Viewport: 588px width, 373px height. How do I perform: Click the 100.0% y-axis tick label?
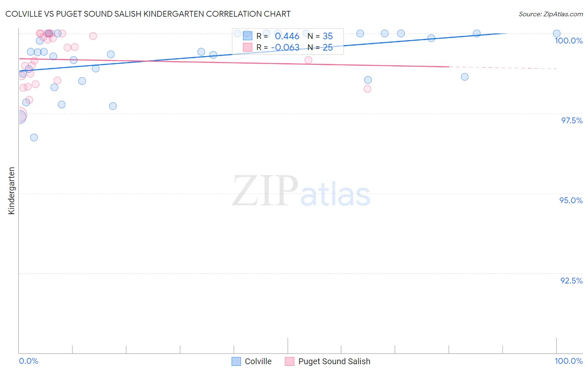pos(569,41)
